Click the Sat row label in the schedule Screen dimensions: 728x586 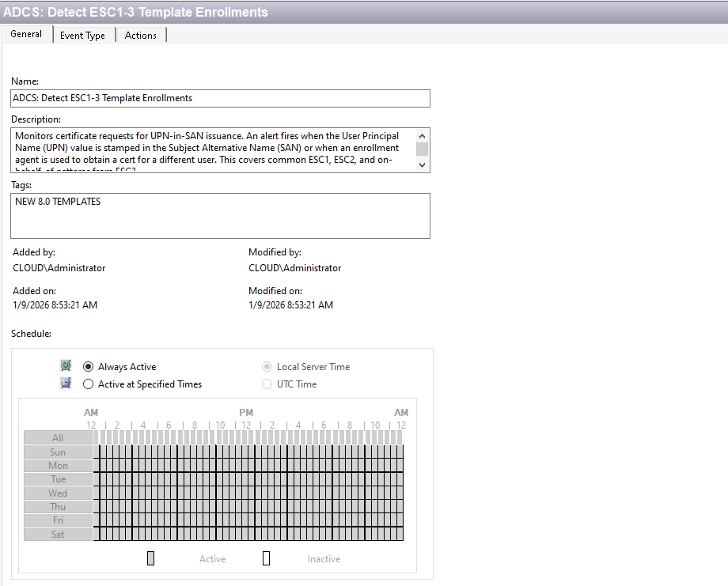pos(58,534)
